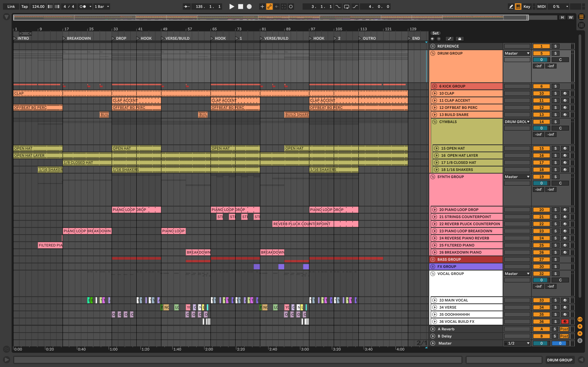588x367 pixels.
Task: Toggle the Metronome icon
Action: pyautogui.click(x=83, y=7)
